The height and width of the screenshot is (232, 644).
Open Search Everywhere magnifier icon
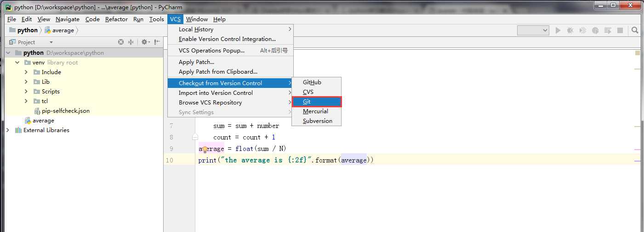[x=635, y=30]
